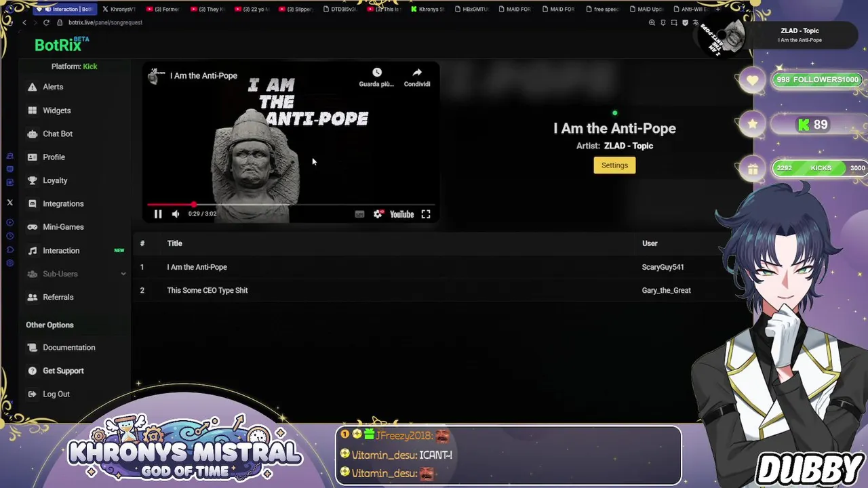Click the star icon beside 89

tap(752, 125)
